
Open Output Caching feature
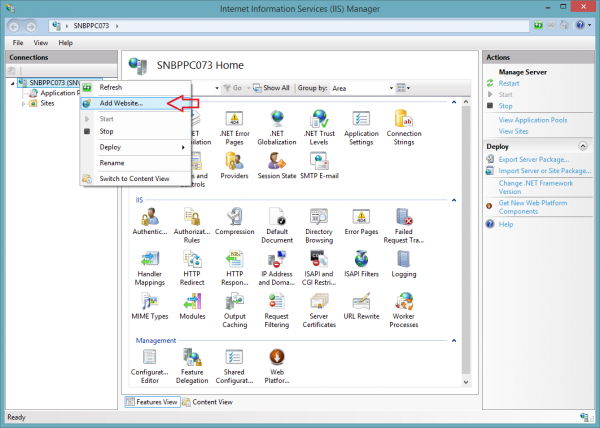(x=234, y=310)
